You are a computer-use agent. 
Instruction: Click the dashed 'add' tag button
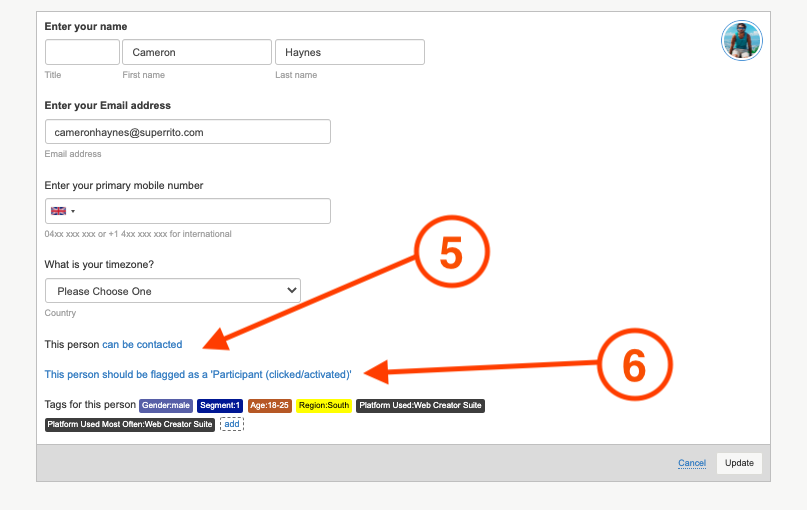click(x=232, y=424)
